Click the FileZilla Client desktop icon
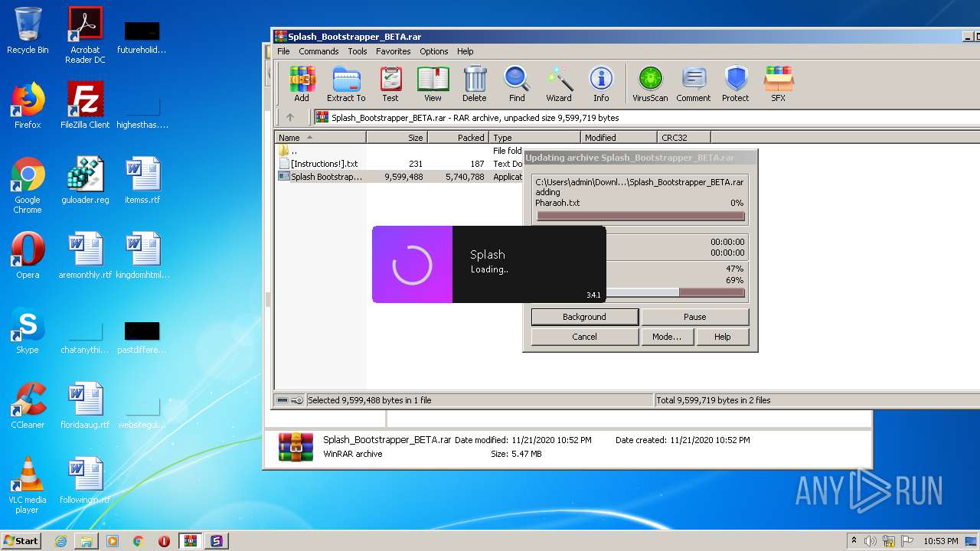The height and width of the screenshot is (551, 980). 85,106
